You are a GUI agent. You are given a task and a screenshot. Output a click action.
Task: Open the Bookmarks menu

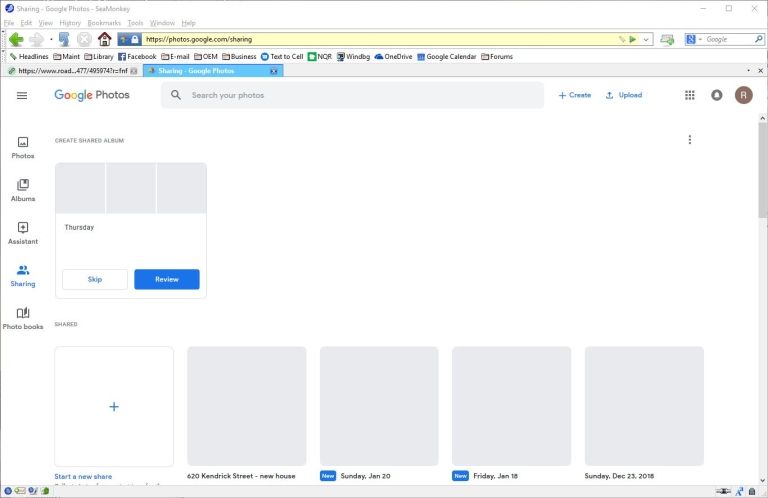coord(104,23)
